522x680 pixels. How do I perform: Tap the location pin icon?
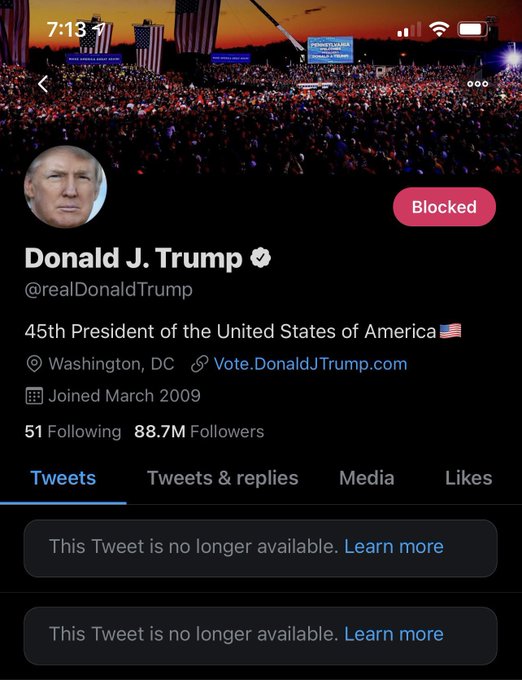pos(34,364)
